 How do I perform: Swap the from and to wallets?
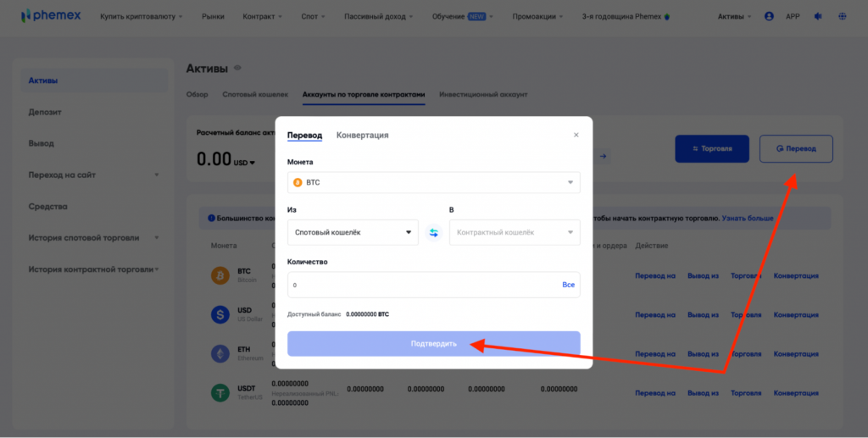(x=433, y=232)
